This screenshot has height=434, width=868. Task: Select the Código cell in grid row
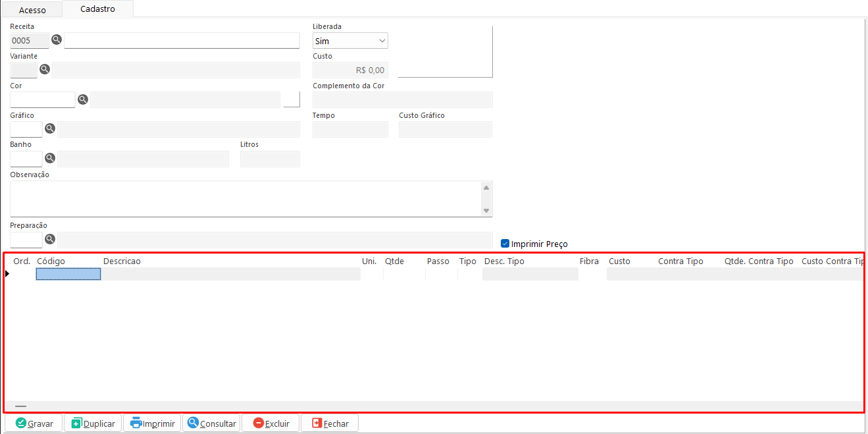pos(68,274)
